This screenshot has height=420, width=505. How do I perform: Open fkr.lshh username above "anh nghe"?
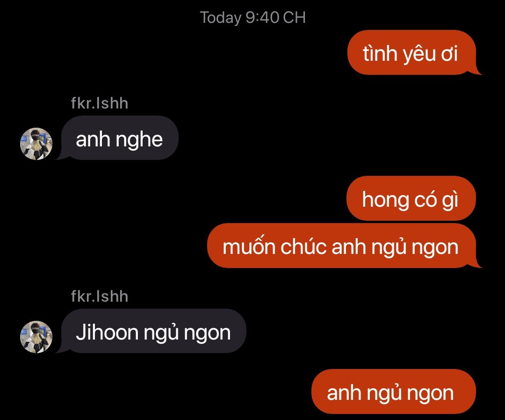tap(100, 103)
